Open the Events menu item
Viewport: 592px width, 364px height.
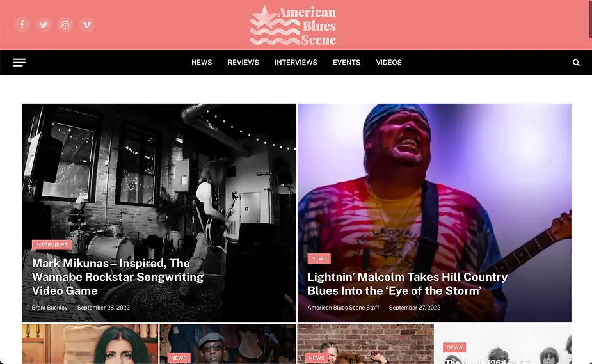[347, 62]
